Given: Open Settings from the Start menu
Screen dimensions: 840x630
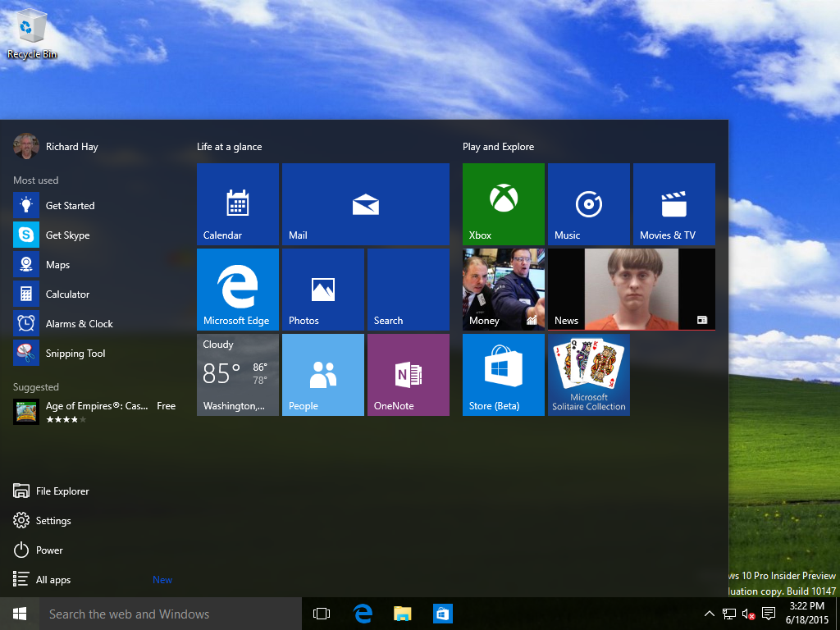Looking at the screenshot, I should point(53,521).
